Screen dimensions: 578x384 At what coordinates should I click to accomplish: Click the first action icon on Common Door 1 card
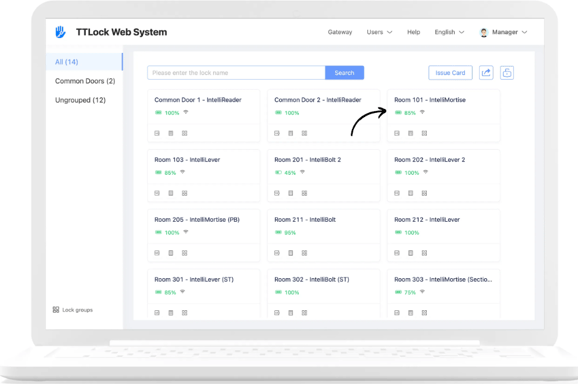point(157,133)
